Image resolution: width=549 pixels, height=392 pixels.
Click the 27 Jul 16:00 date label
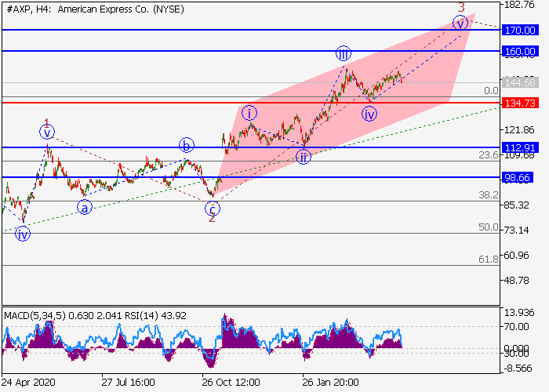click(x=128, y=383)
